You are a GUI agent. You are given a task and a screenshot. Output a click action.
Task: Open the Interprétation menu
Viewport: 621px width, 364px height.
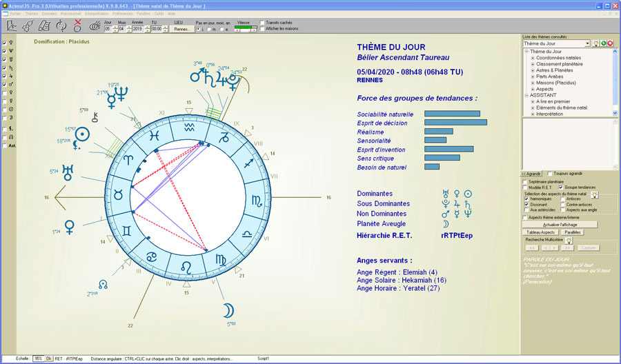[97, 13]
